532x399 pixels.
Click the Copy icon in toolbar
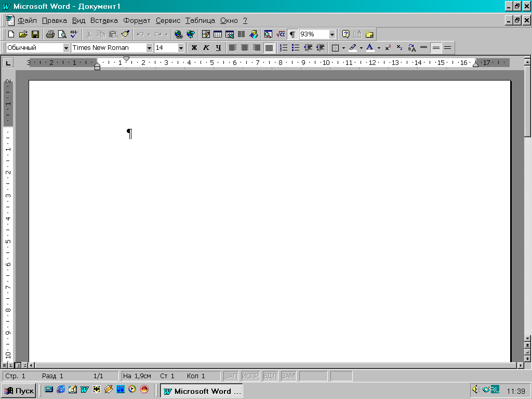pyautogui.click(x=101, y=34)
